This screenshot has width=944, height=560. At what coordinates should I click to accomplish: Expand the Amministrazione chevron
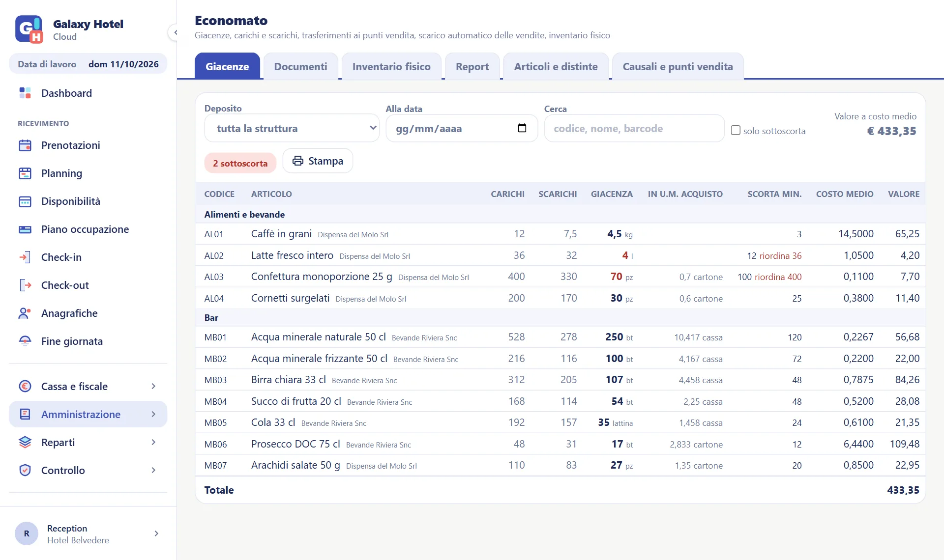coord(153,414)
